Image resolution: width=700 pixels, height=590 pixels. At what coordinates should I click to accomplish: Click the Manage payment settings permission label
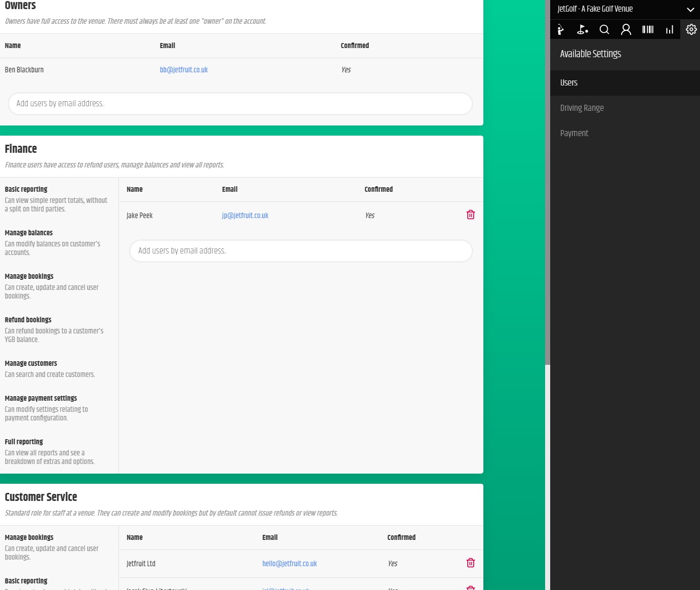coord(41,398)
